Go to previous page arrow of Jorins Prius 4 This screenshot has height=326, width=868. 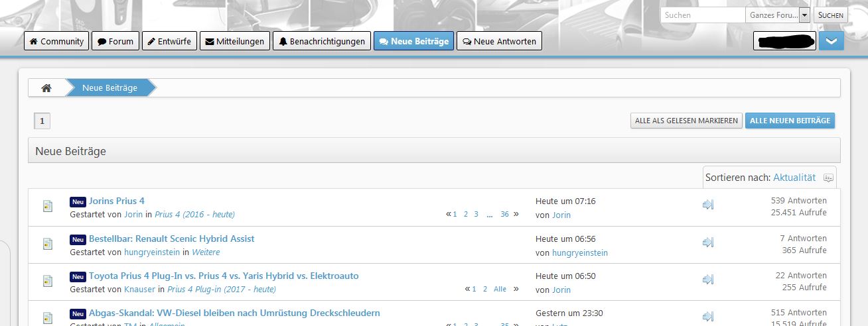click(449, 214)
